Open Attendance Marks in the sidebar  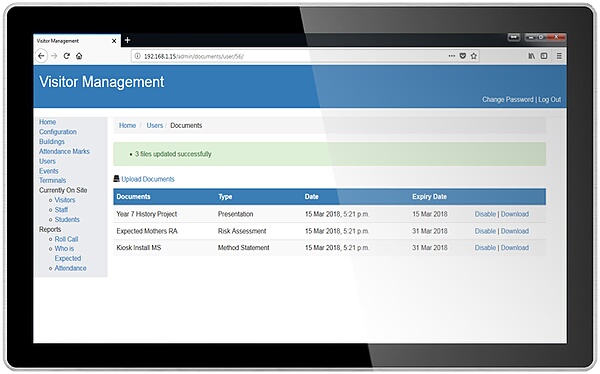(x=64, y=151)
